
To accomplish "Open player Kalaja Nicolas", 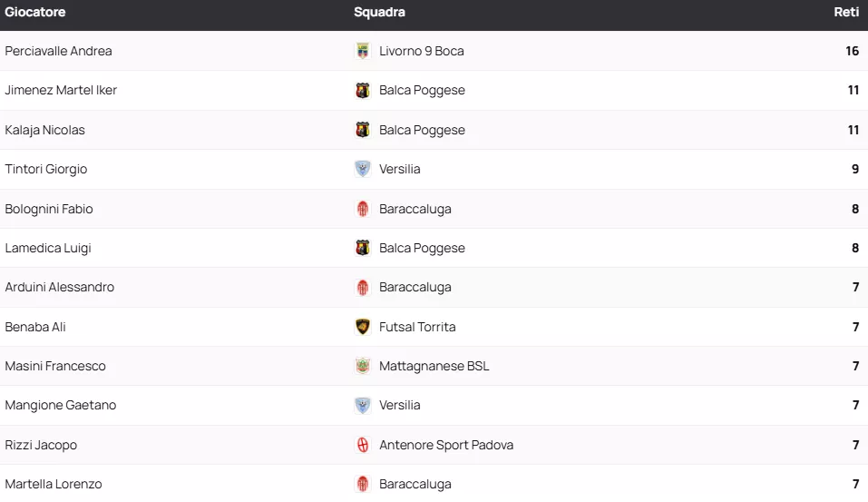I will click(45, 130).
